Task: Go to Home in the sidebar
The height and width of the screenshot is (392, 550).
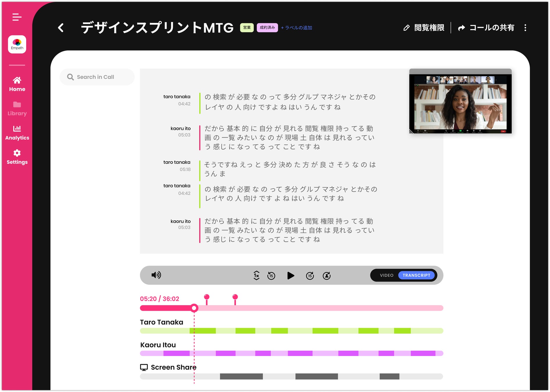Action: pyautogui.click(x=17, y=84)
